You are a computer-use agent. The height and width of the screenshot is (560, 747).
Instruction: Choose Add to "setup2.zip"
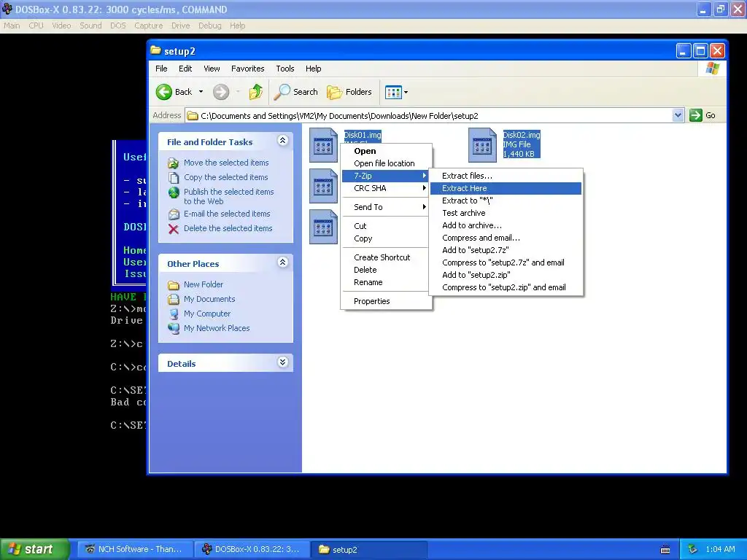tap(506, 275)
